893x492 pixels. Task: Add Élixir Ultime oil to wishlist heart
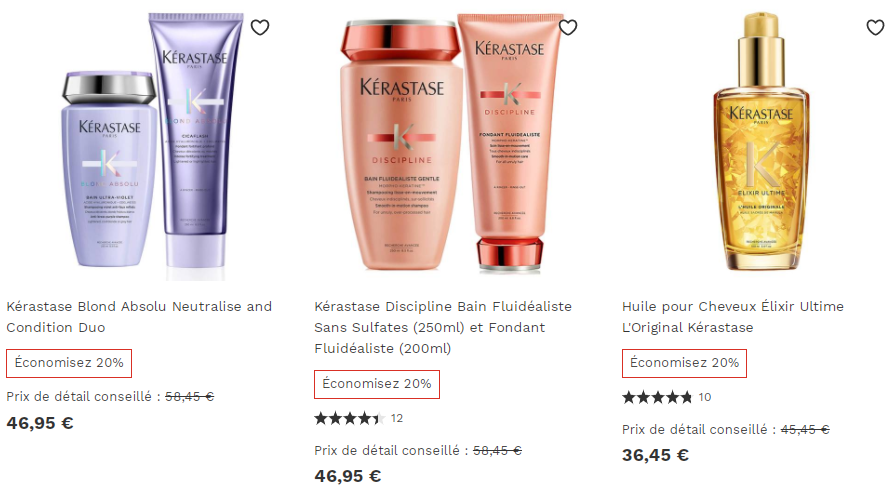coord(875,27)
